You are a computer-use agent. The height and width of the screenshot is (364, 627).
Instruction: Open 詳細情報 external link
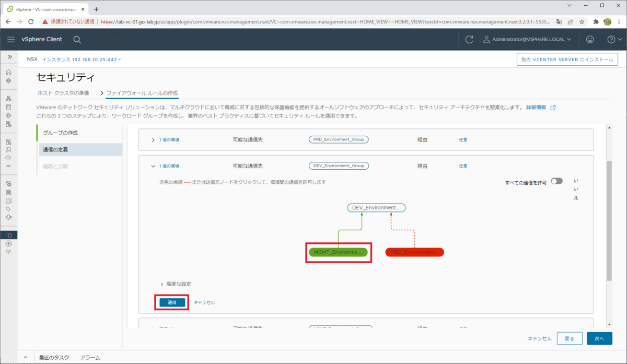[541, 107]
